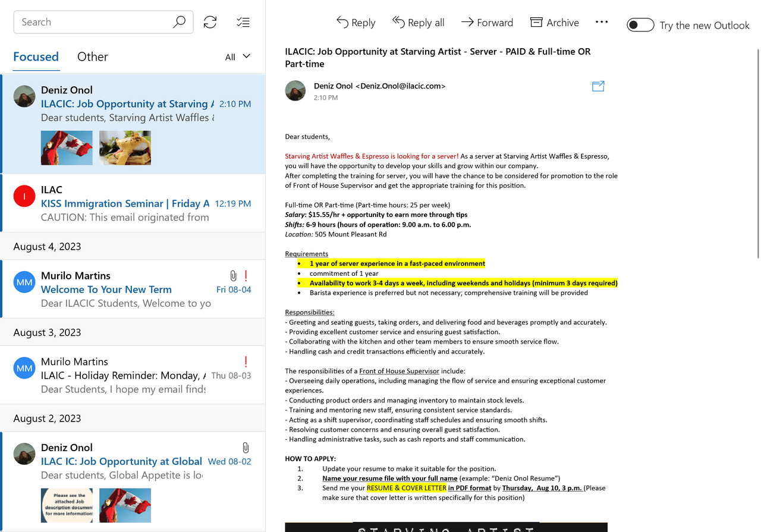Switch to the Other tab
761x532 pixels.
[x=93, y=57]
